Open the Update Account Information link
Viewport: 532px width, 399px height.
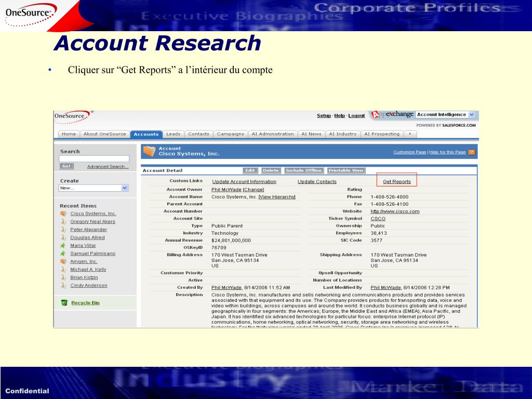(x=244, y=181)
